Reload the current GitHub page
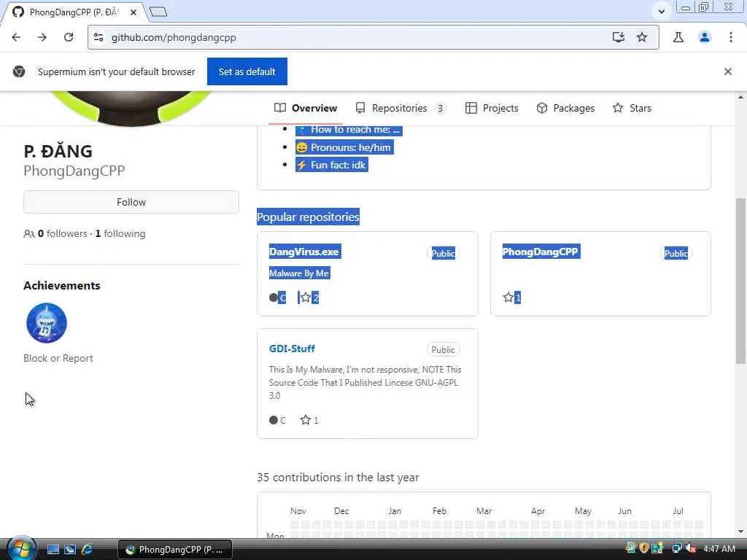This screenshot has width=747, height=560. (69, 37)
